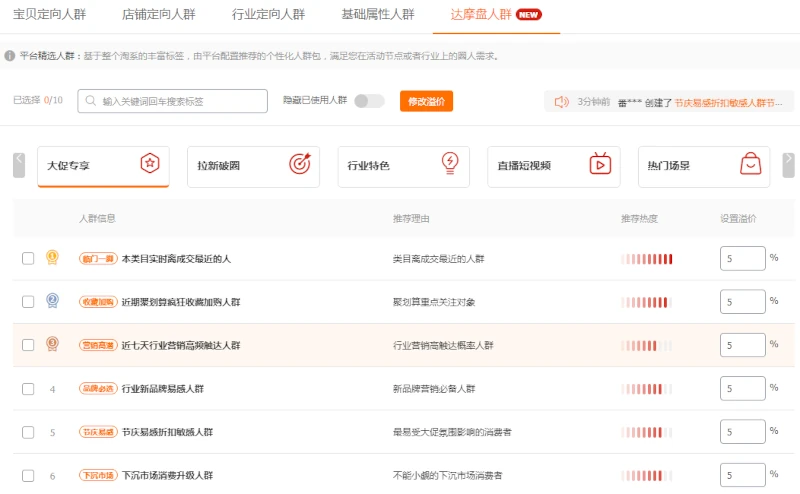Check the box for 下沉市场消费升级人群
The width and height of the screenshot is (800, 494).
(x=28, y=476)
